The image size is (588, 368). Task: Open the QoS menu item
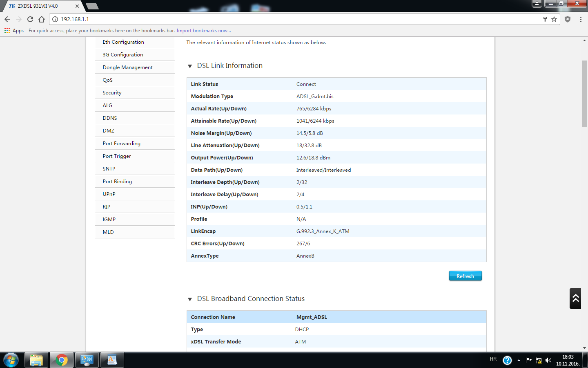point(107,80)
